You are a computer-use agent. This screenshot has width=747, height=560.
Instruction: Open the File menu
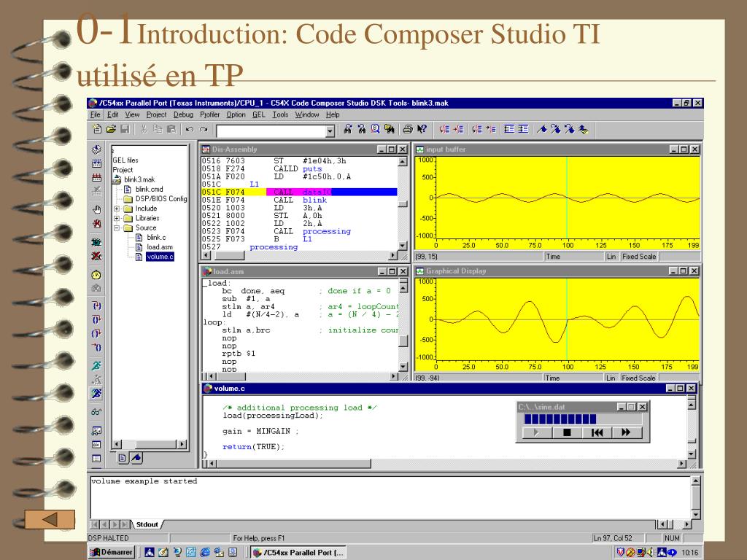click(x=96, y=114)
